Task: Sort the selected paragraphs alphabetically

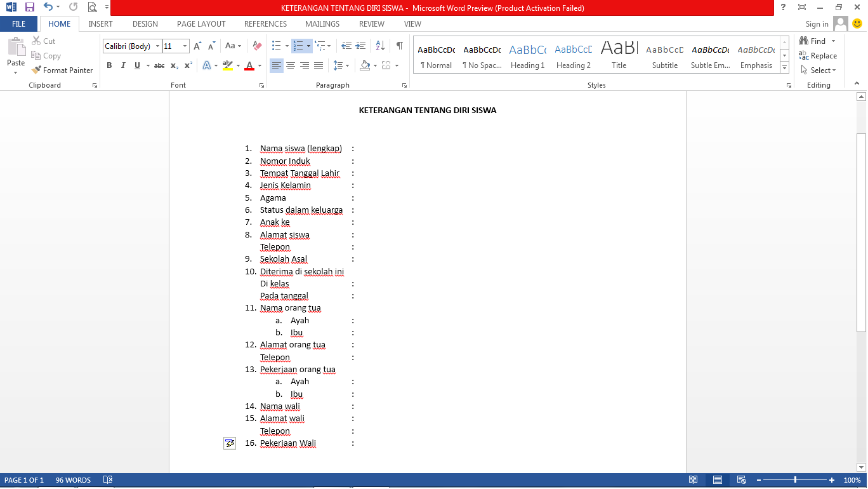Action: 380,46
